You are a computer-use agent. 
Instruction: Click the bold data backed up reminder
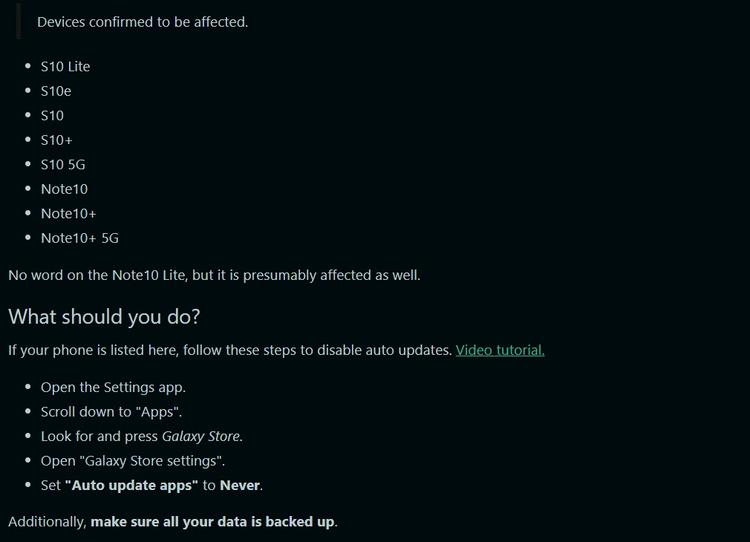coord(213,522)
